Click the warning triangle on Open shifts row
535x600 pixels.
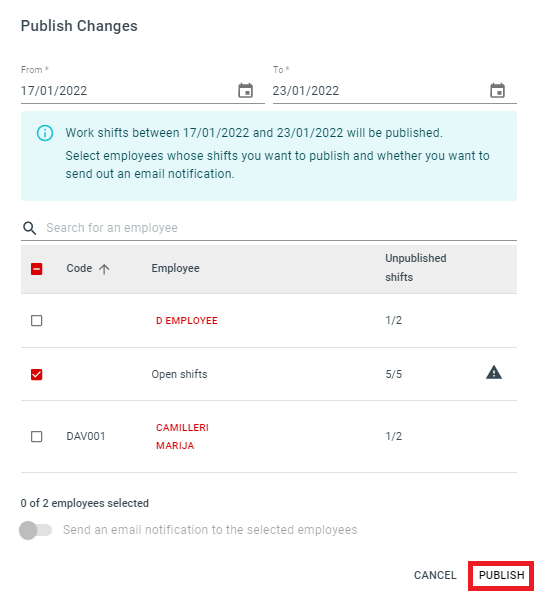click(x=494, y=372)
